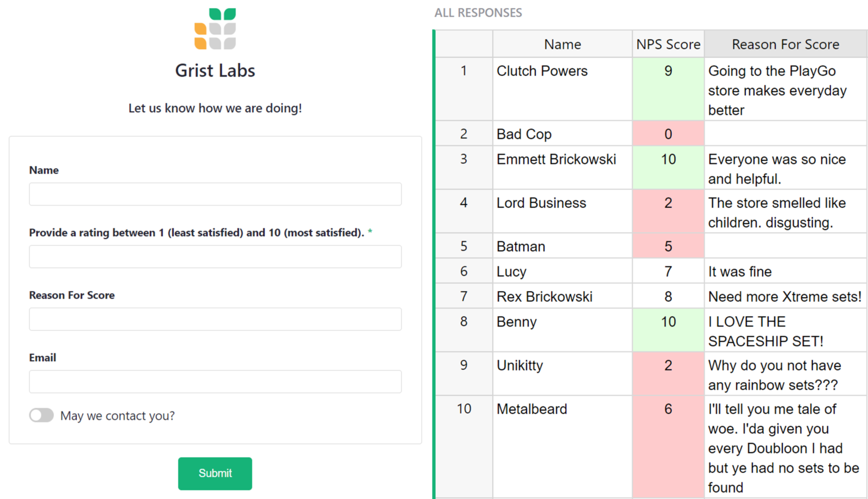Select Clutch Powers' row number
Viewport: 868px width, 499px height.
point(464,71)
